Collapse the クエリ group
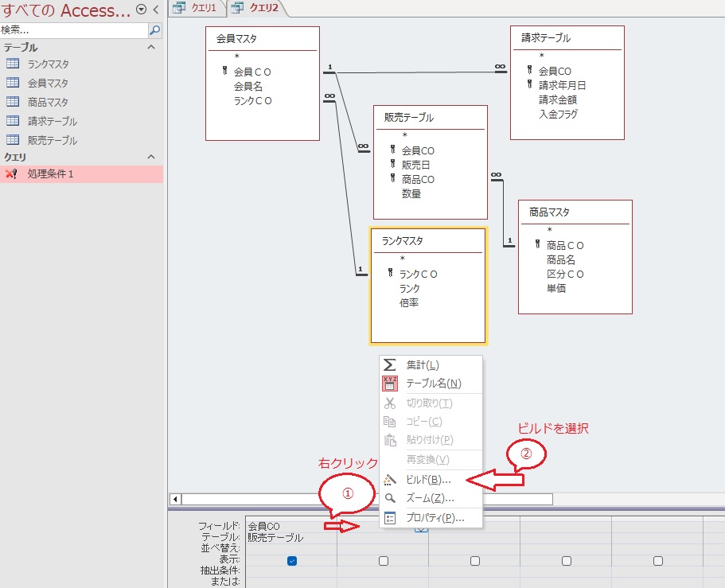The height and width of the screenshot is (588, 725). [151, 157]
